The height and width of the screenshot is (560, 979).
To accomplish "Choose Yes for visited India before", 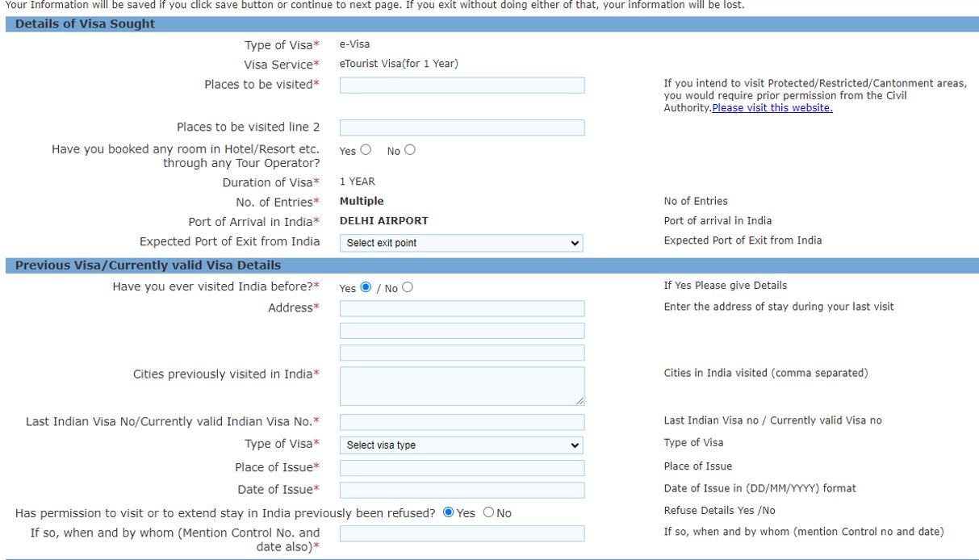I will click(366, 287).
